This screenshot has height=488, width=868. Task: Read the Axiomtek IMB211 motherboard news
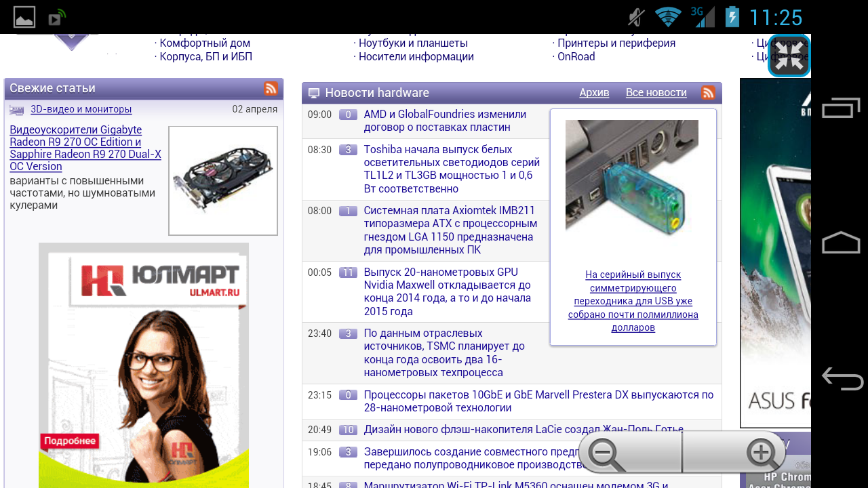(450, 230)
